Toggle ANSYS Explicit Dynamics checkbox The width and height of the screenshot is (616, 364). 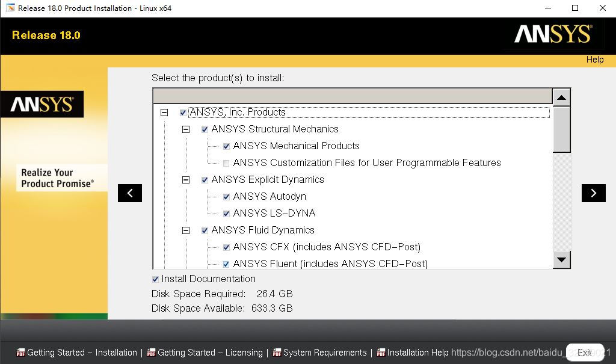tap(205, 180)
